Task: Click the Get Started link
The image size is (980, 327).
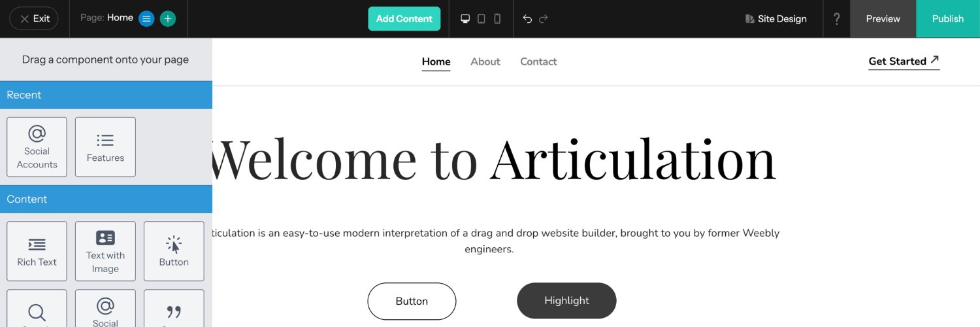Action: pyautogui.click(x=904, y=61)
